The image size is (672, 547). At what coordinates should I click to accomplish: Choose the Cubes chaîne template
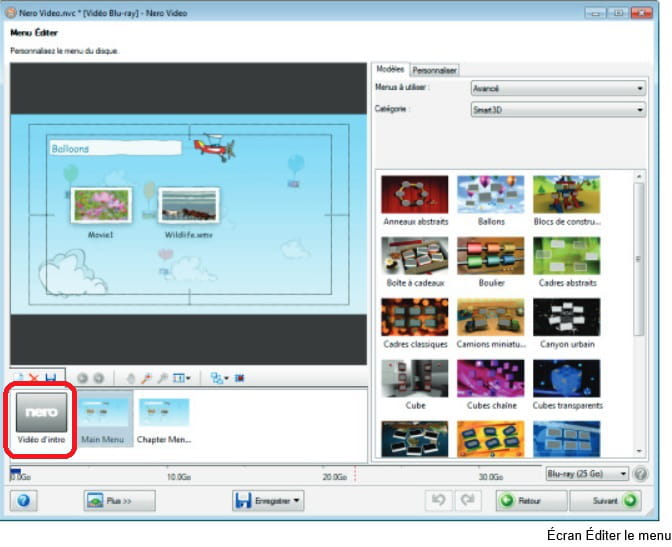click(491, 384)
